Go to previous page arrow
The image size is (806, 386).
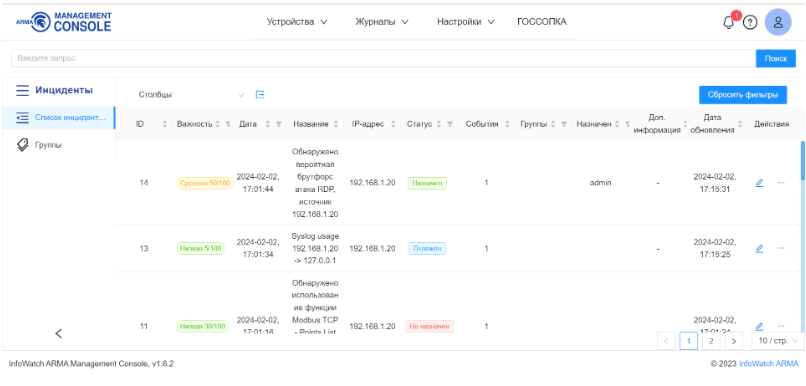[x=666, y=340]
